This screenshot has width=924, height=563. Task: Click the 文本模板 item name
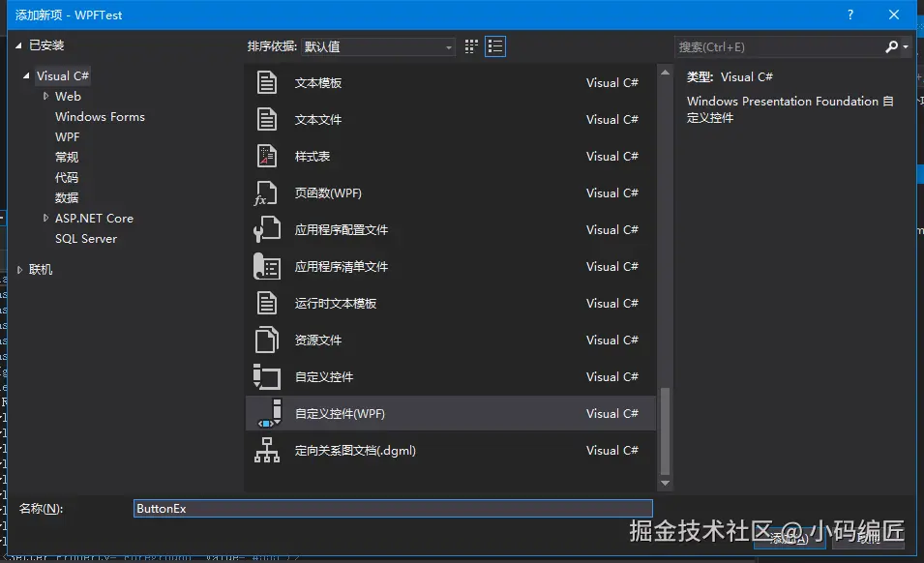(318, 83)
